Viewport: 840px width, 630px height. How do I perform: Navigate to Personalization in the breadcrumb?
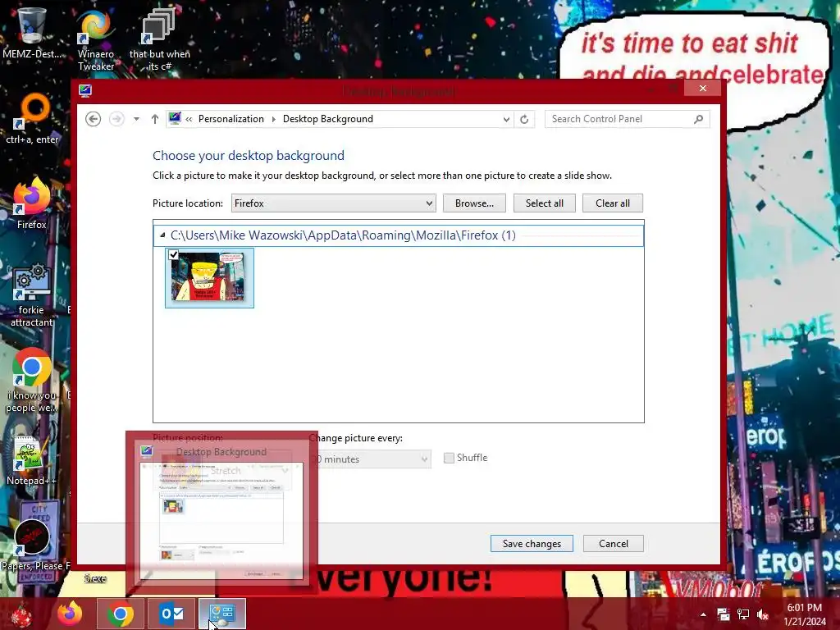[231, 119]
